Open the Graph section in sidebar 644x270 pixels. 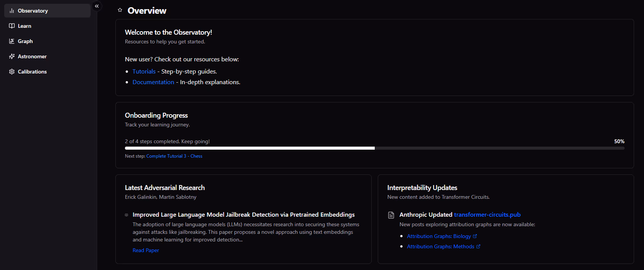tap(47, 41)
